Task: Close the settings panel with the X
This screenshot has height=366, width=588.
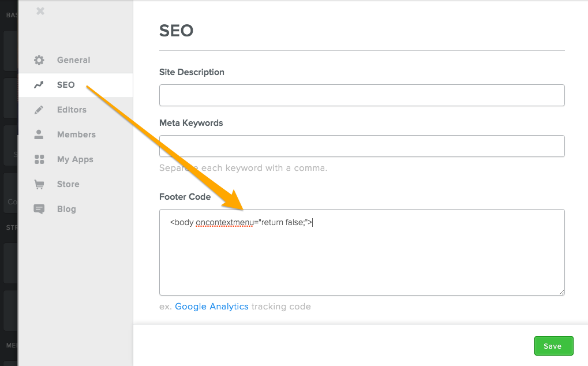Action: click(40, 10)
